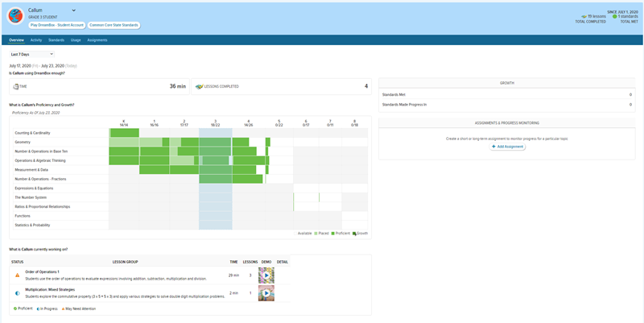Click the 1 standards total met icon

pos(615,16)
